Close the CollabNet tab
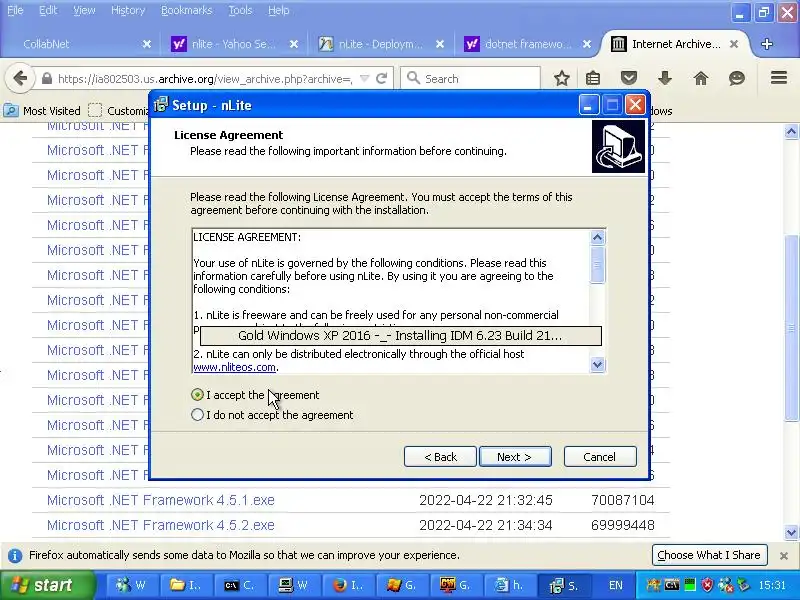Screen dimensions: 800x600 point(147,44)
